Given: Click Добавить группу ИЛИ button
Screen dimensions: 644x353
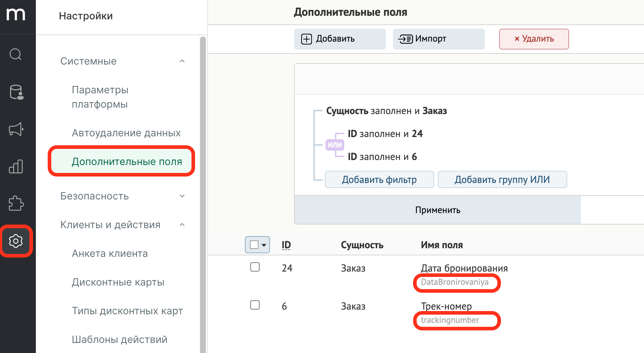Looking at the screenshot, I should 502,179.
